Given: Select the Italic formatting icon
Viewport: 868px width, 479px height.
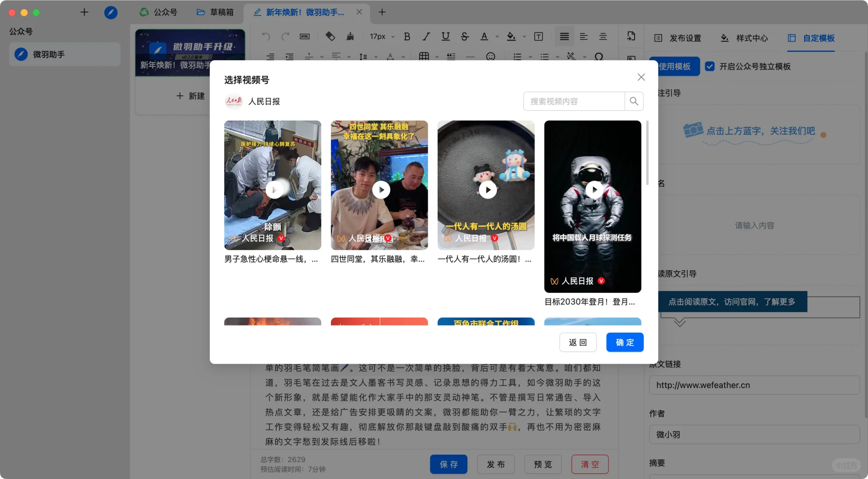Looking at the screenshot, I should (x=426, y=36).
